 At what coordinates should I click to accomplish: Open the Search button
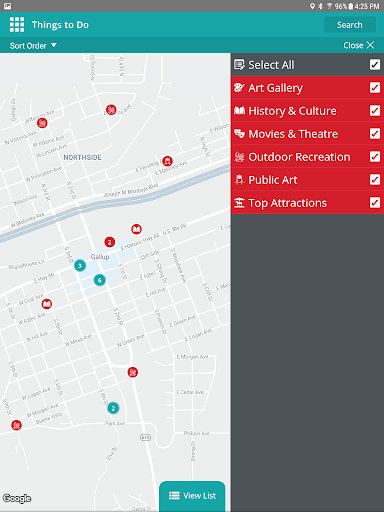point(350,25)
